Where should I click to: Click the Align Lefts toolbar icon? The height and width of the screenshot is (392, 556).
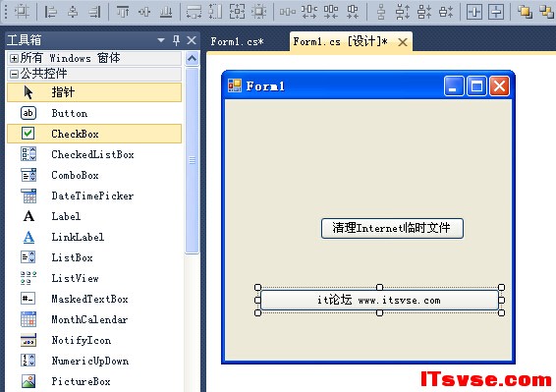(x=50, y=12)
